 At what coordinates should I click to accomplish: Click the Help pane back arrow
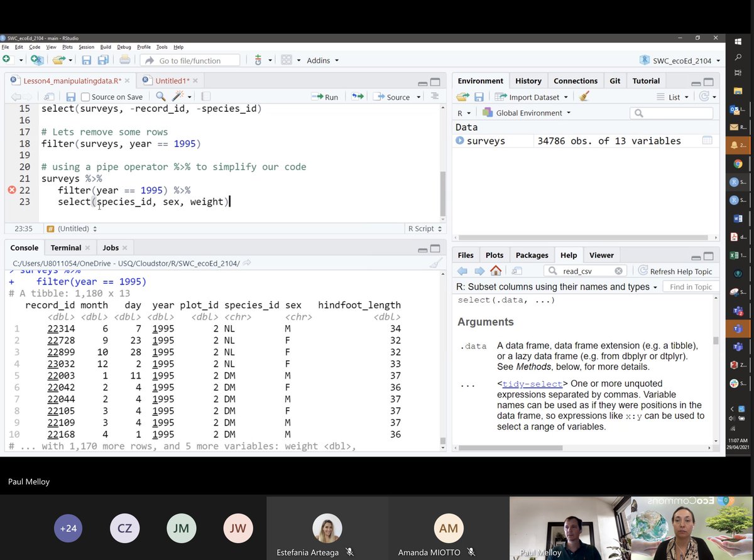click(x=462, y=271)
